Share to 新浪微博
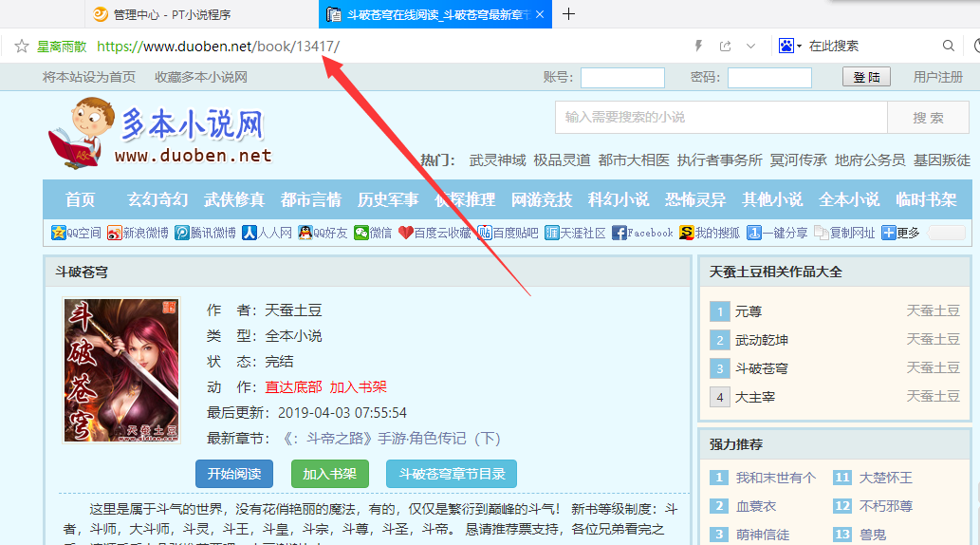 click(x=138, y=233)
